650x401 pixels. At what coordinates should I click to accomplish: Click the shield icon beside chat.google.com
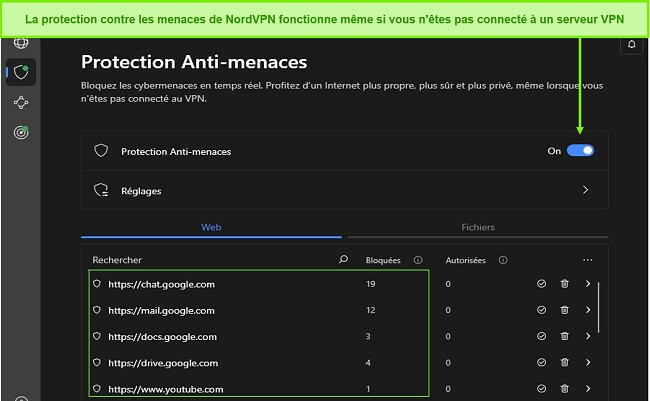(x=97, y=284)
